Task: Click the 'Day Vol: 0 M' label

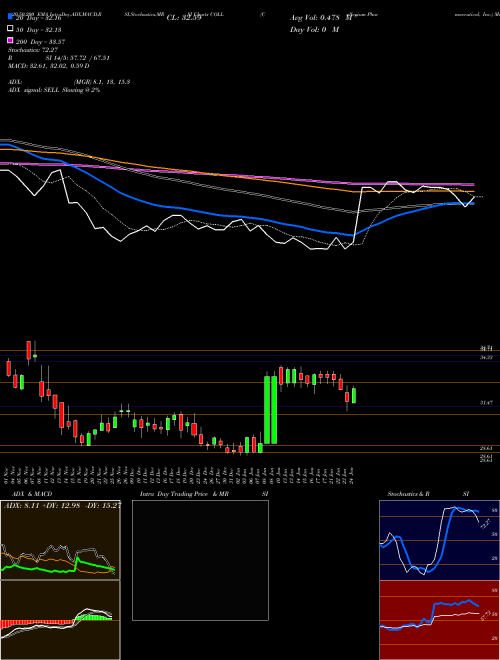Action: pyautogui.click(x=314, y=29)
